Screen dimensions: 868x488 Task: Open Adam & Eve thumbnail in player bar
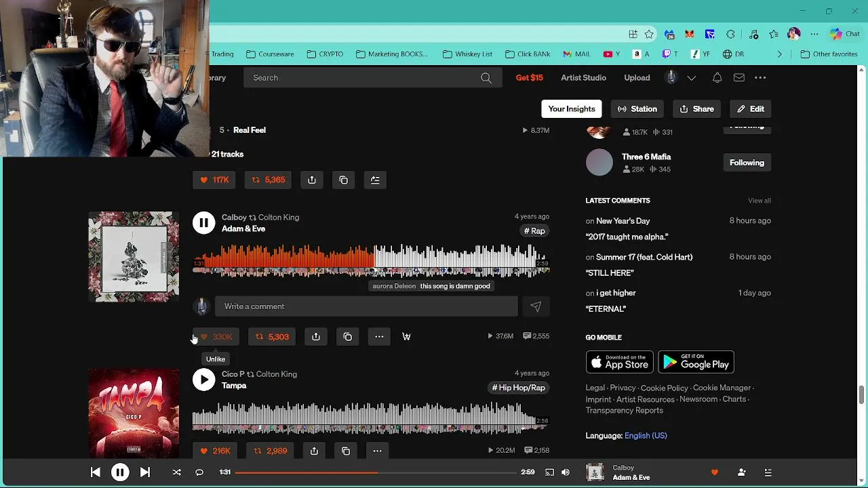point(595,472)
